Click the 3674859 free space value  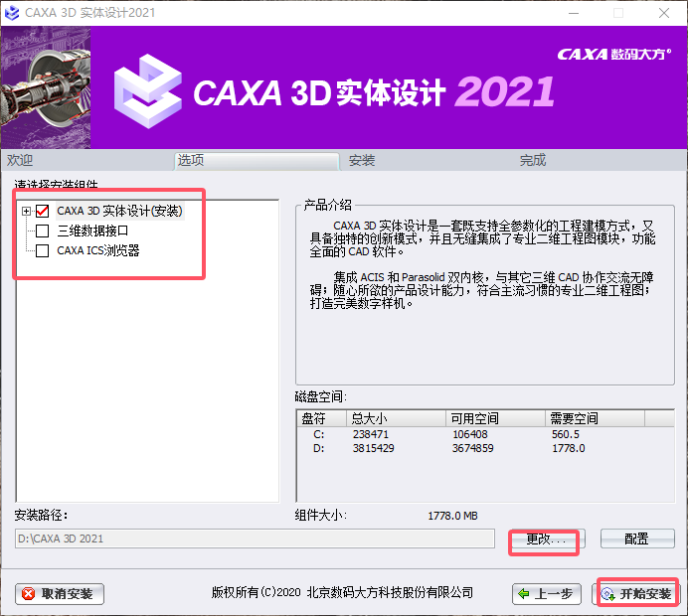(x=473, y=448)
